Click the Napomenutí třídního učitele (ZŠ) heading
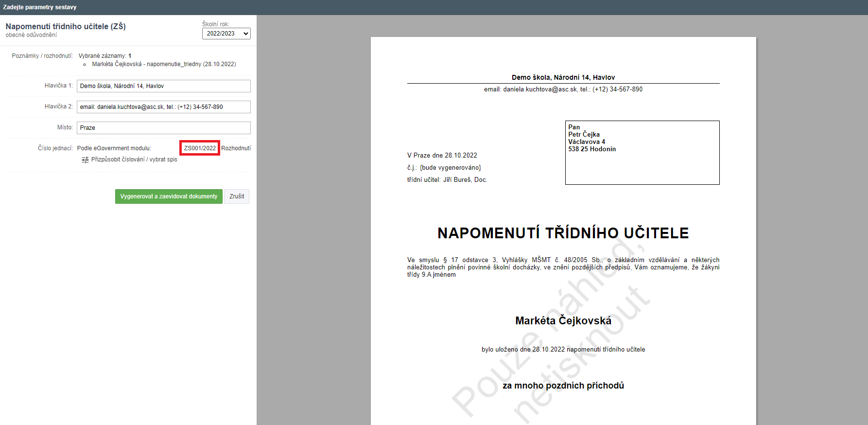 pos(66,26)
